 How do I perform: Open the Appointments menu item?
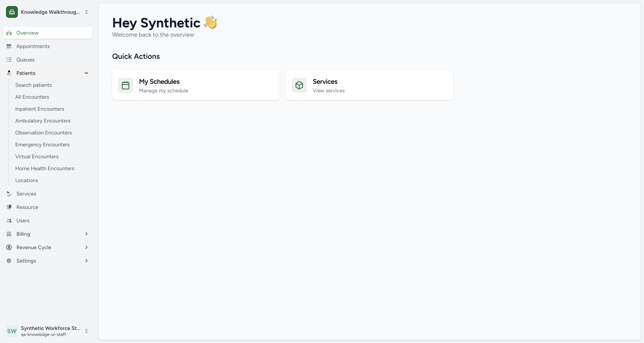(48, 46)
